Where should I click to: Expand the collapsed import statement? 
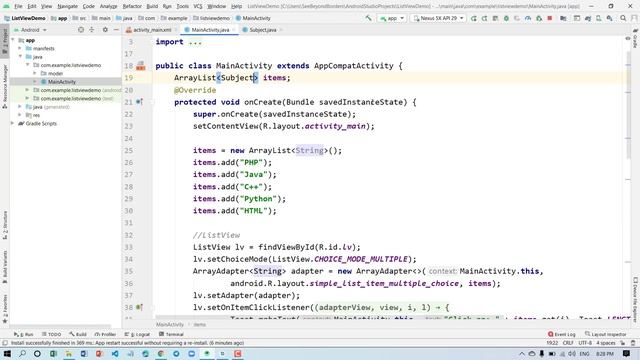click(195, 42)
